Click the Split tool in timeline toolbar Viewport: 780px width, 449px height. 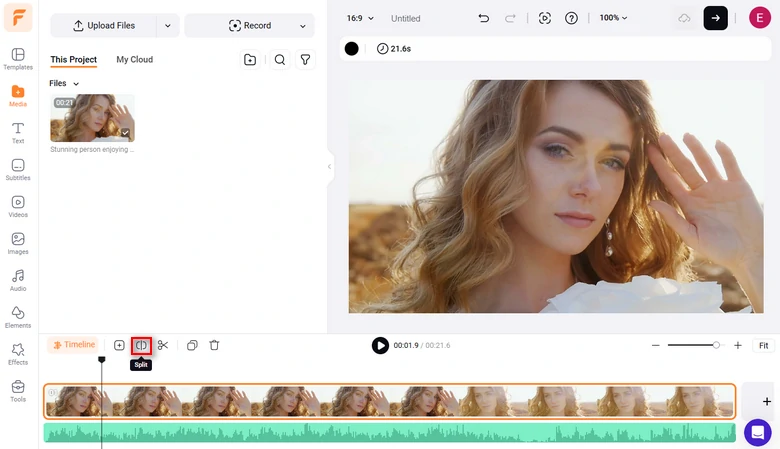click(x=141, y=345)
